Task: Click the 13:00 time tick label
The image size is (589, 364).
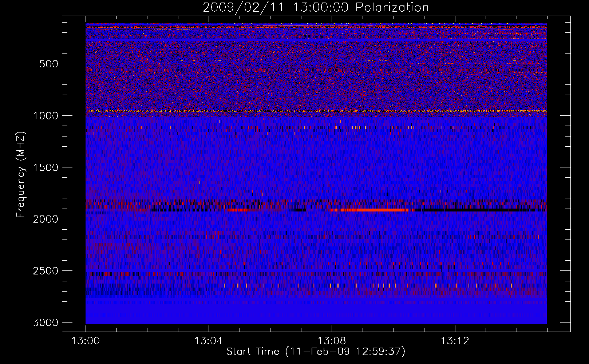Action: point(86,341)
